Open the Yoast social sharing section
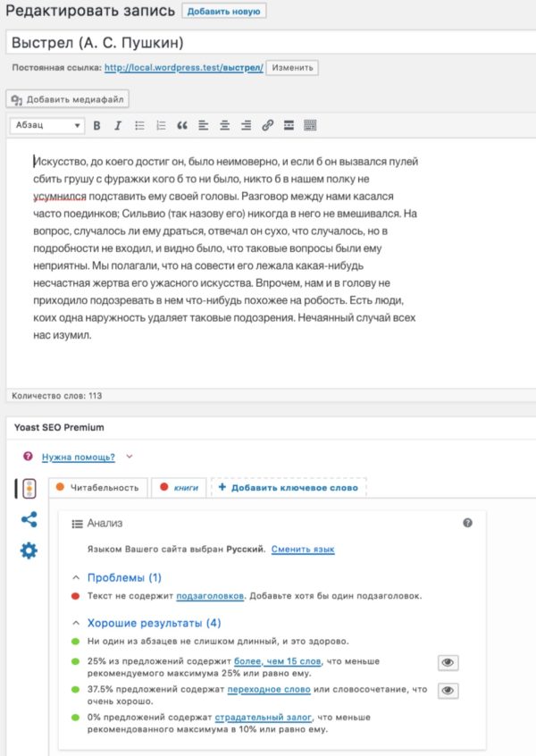The height and width of the screenshot is (756, 536). [x=29, y=519]
